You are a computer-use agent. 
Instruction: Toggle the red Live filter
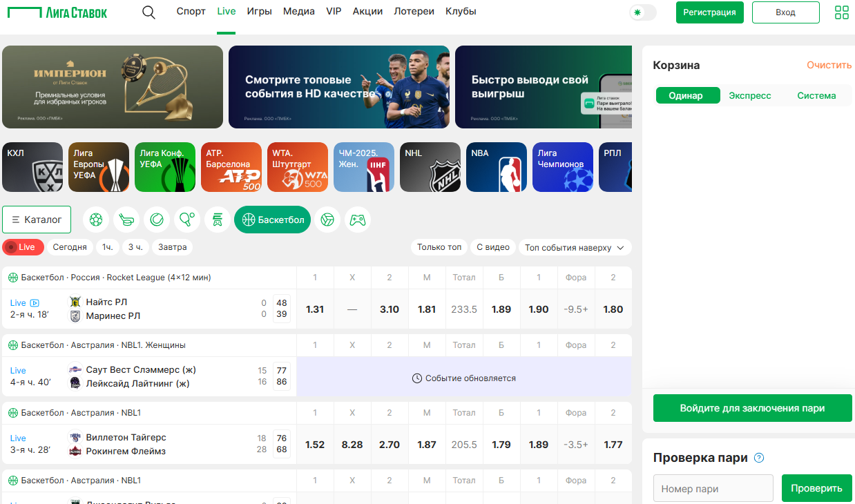click(x=23, y=247)
